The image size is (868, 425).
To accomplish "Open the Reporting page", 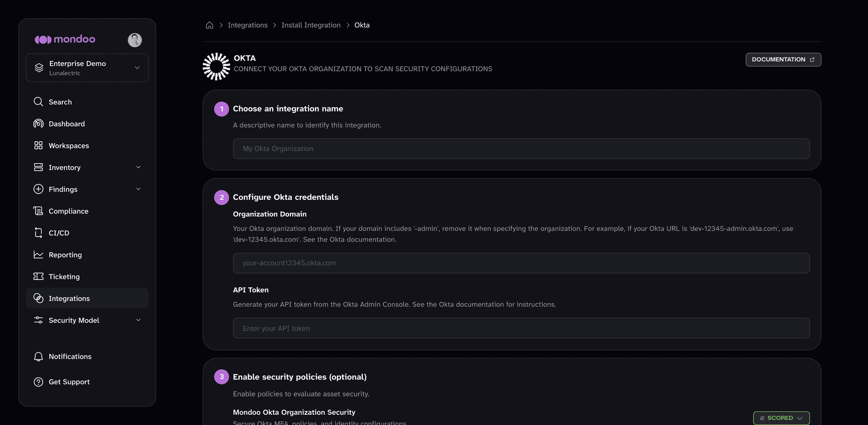I will coord(87,255).
